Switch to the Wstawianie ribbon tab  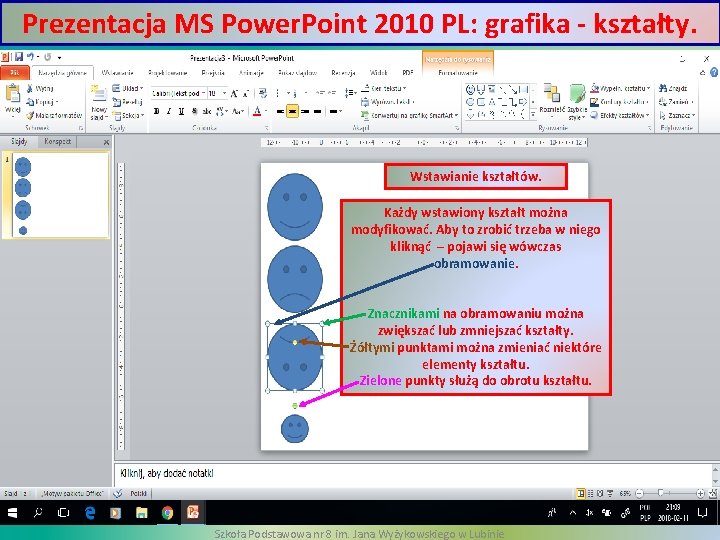click(x=117, y=73)
